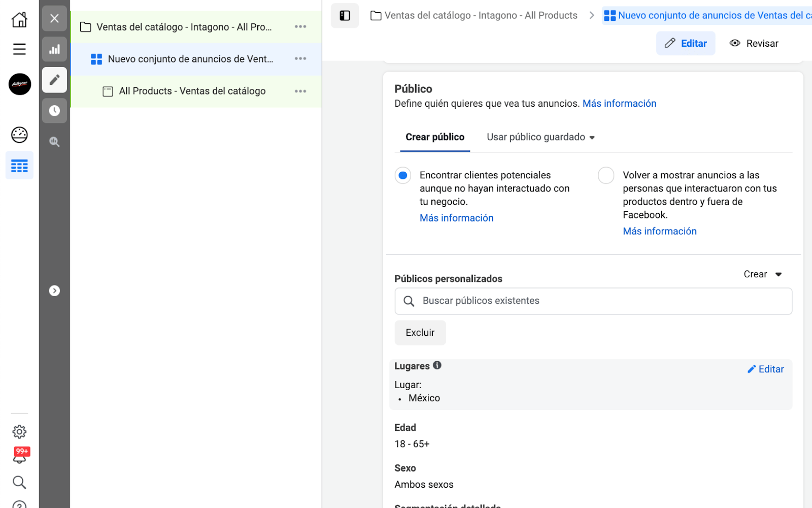
Task: Switch to Revisar mode
Action: click(754, 43)
